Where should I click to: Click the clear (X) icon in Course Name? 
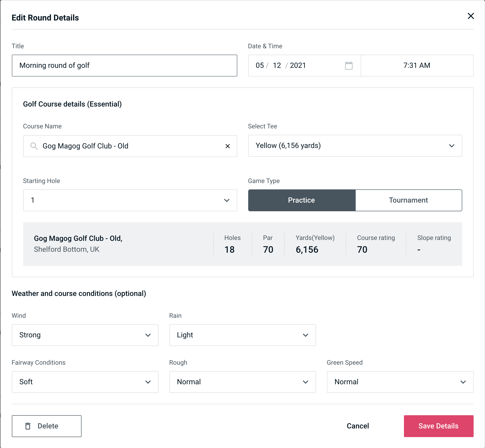tap(228, 146)
